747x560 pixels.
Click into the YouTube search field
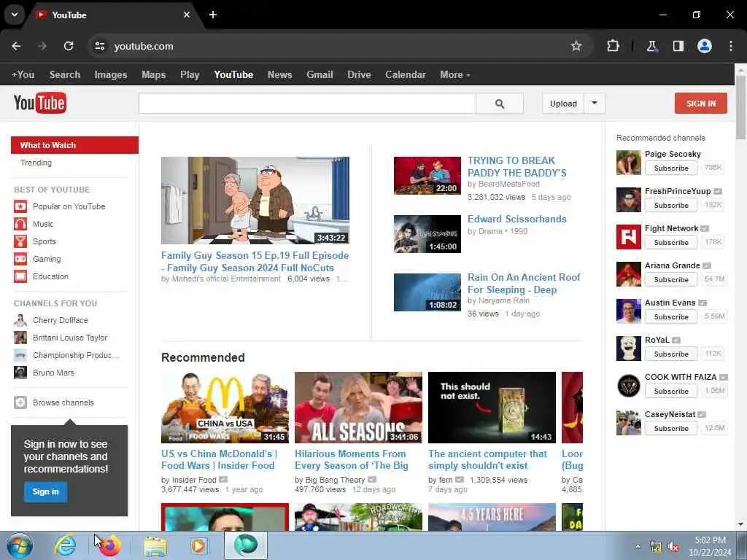(307, 104)
